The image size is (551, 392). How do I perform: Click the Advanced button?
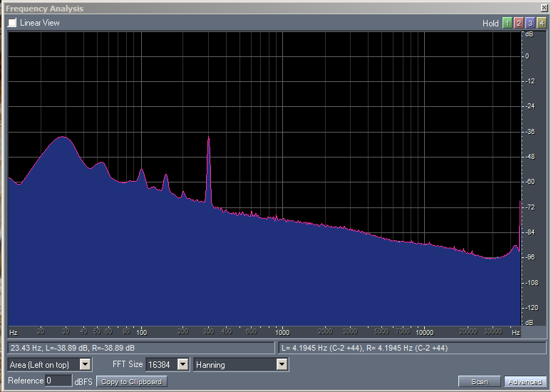tap(525, 382)
